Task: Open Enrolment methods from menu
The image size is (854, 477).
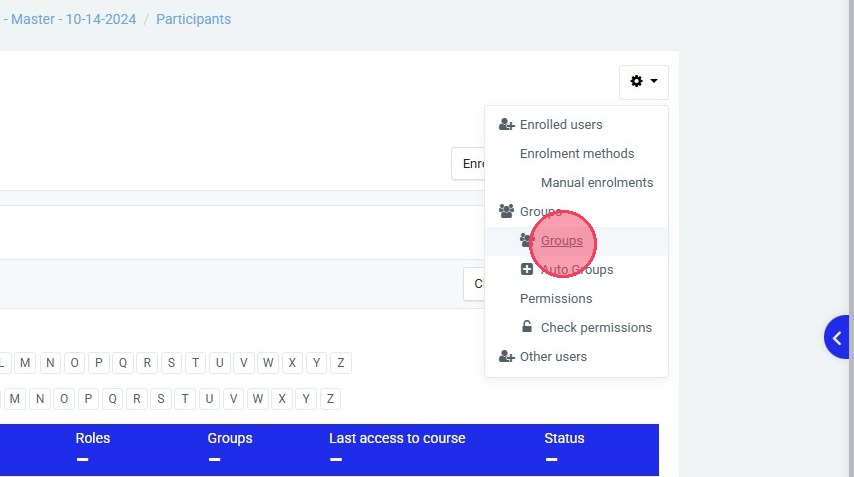Action: (x=577, y=154)
